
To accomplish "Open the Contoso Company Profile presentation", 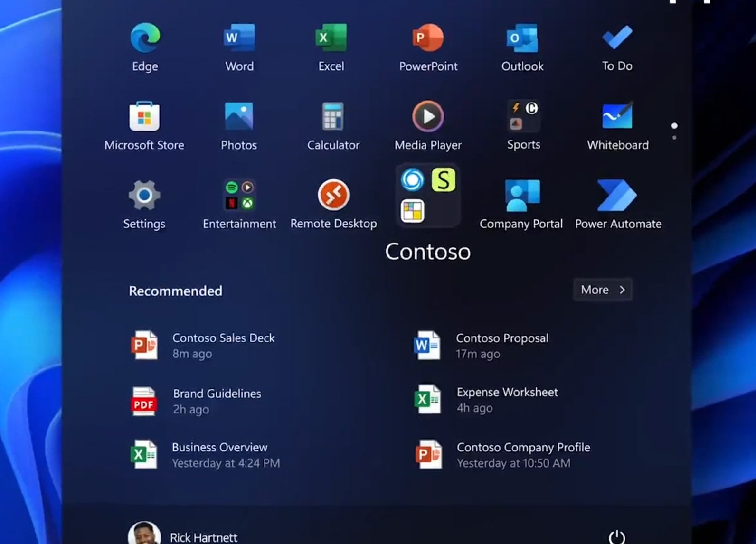I will click(x=502, y=455).
